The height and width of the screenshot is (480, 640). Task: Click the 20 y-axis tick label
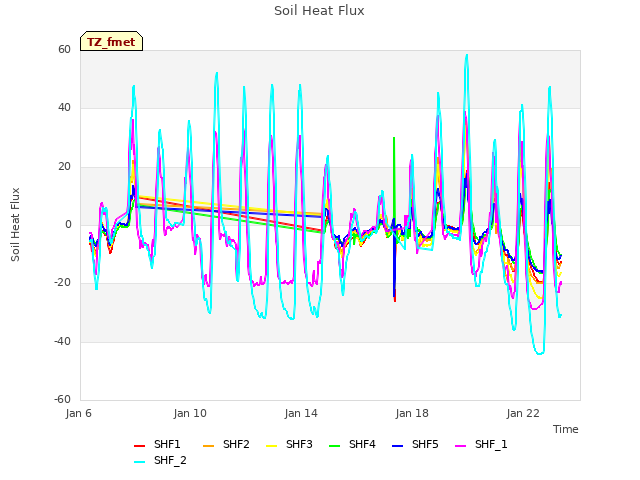64,167
